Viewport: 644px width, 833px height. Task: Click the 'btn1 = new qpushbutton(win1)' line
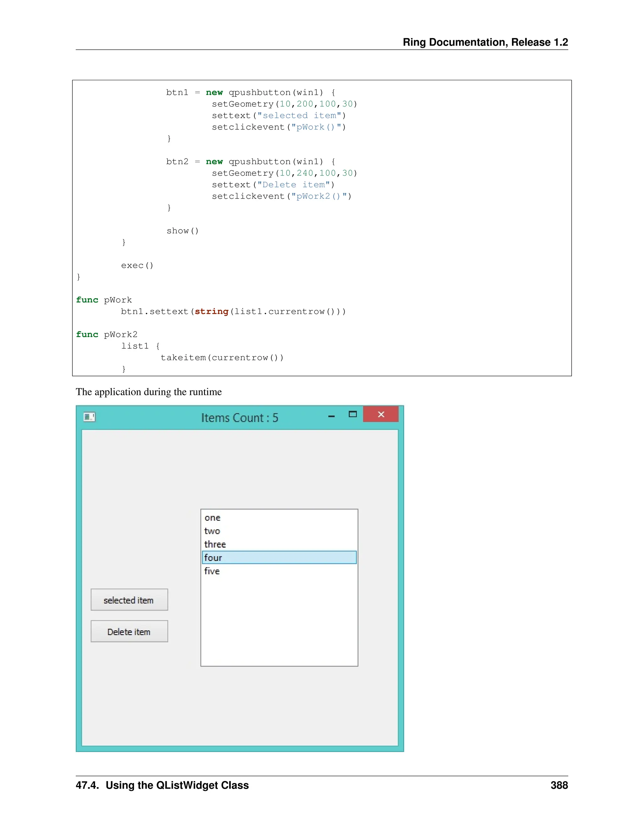click(251, 93)
